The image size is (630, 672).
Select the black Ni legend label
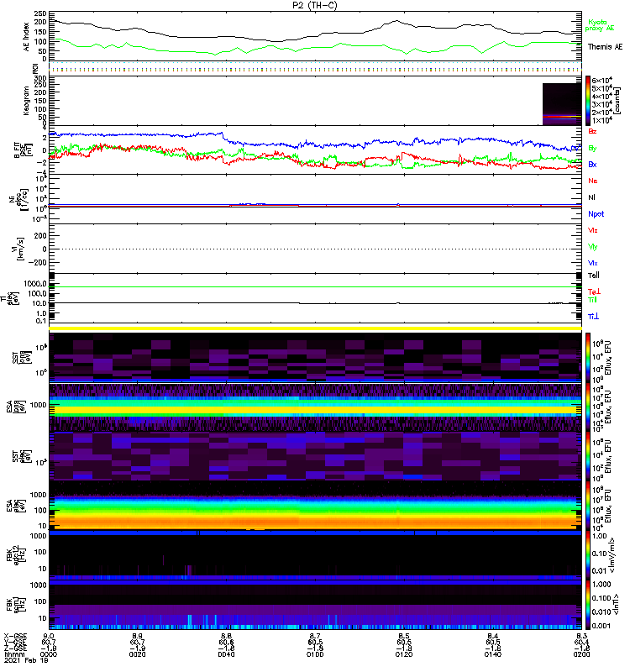click(591, 197)
